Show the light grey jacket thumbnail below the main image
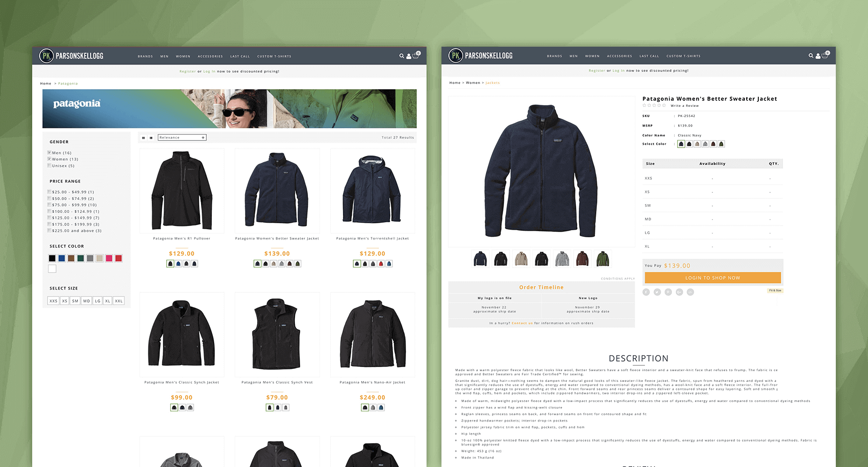 point(562,259)
